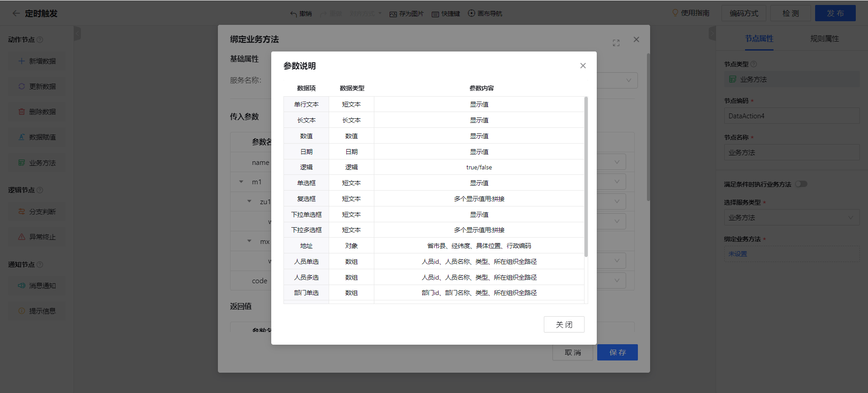868x393 pixels.
Task: Click 对齐方式 alignment dropdown
Action: [365, 14]
